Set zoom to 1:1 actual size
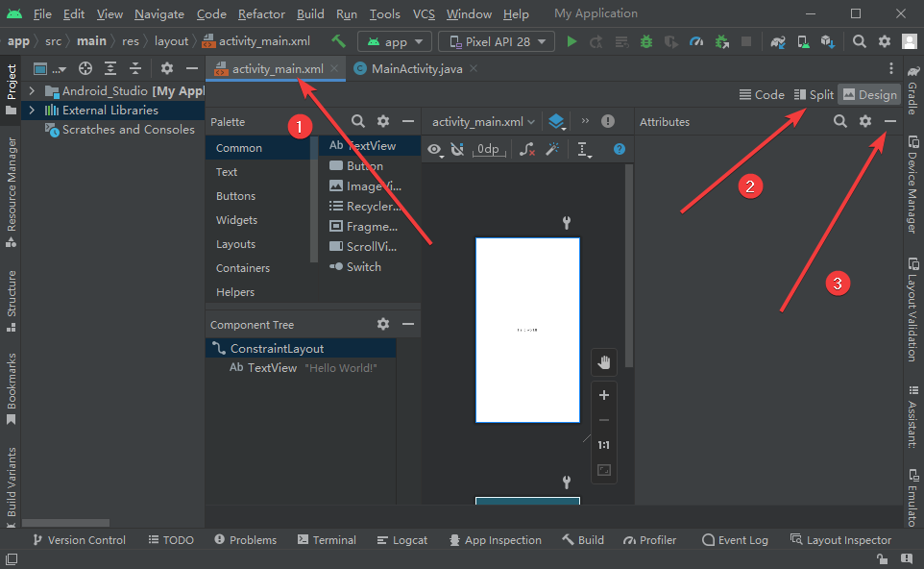 click(604, 445)
